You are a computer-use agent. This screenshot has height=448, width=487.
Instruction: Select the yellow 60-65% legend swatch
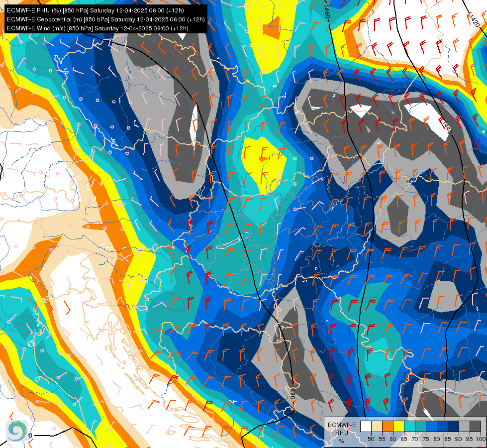(x=399, y=426)
